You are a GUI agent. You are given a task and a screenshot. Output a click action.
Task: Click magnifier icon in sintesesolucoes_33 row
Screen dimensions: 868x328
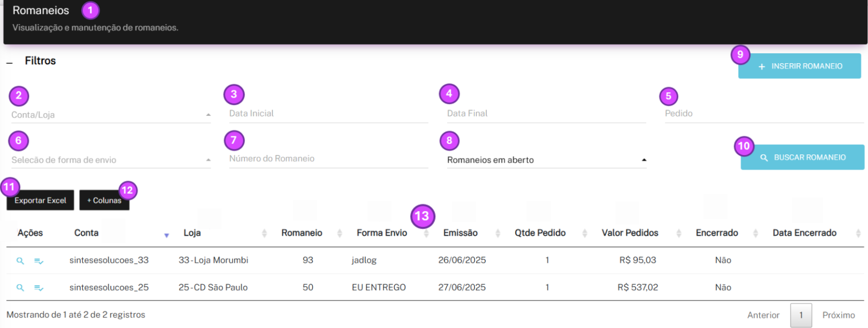click(20, 261)
